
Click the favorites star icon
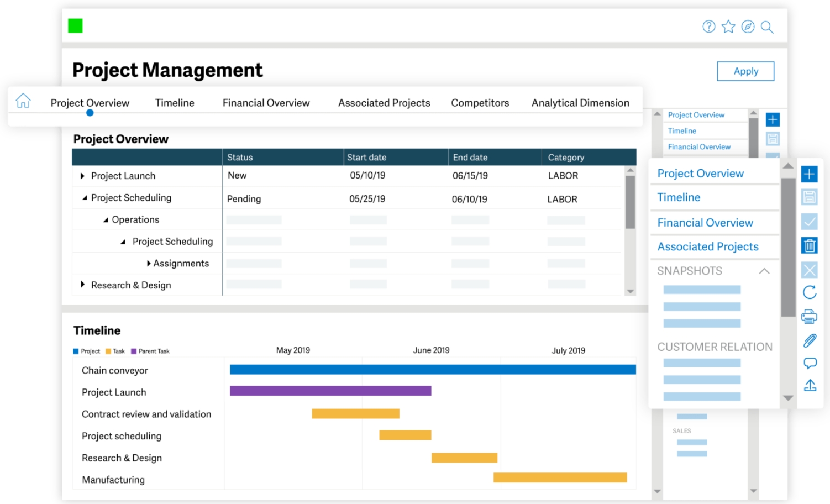728,27
